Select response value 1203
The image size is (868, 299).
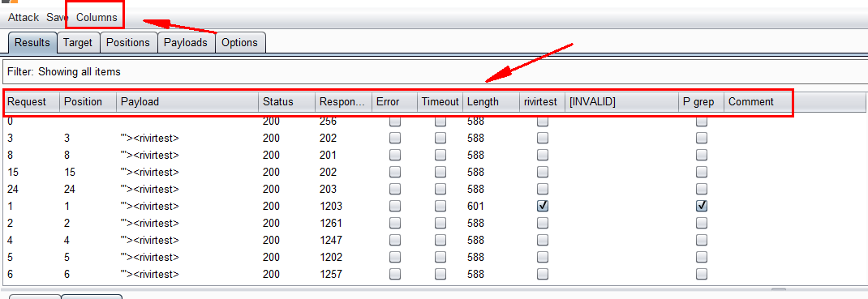click(331, 206)
